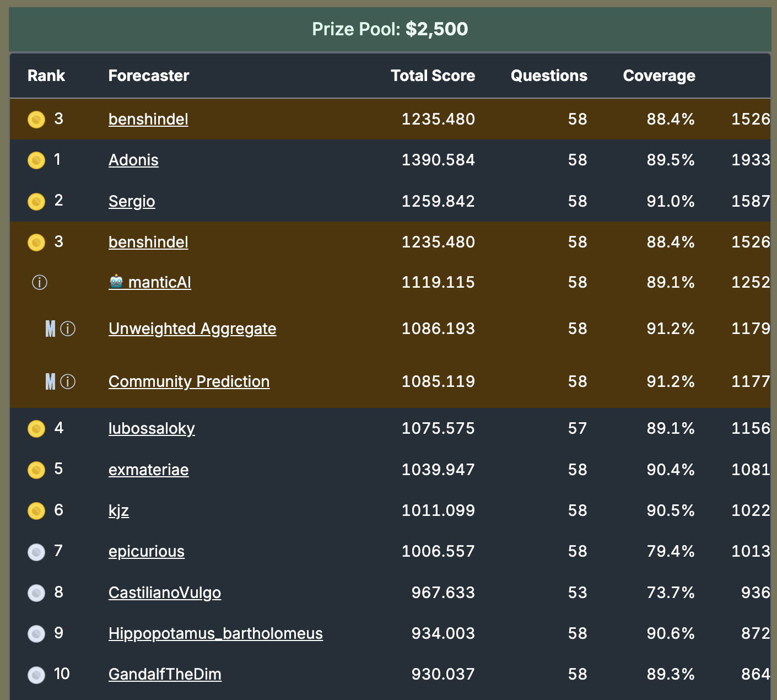Visit the Hippopotamus_bartholomeus profile link
This screenshot has height=700, width=777.
[x=215, y=633]
